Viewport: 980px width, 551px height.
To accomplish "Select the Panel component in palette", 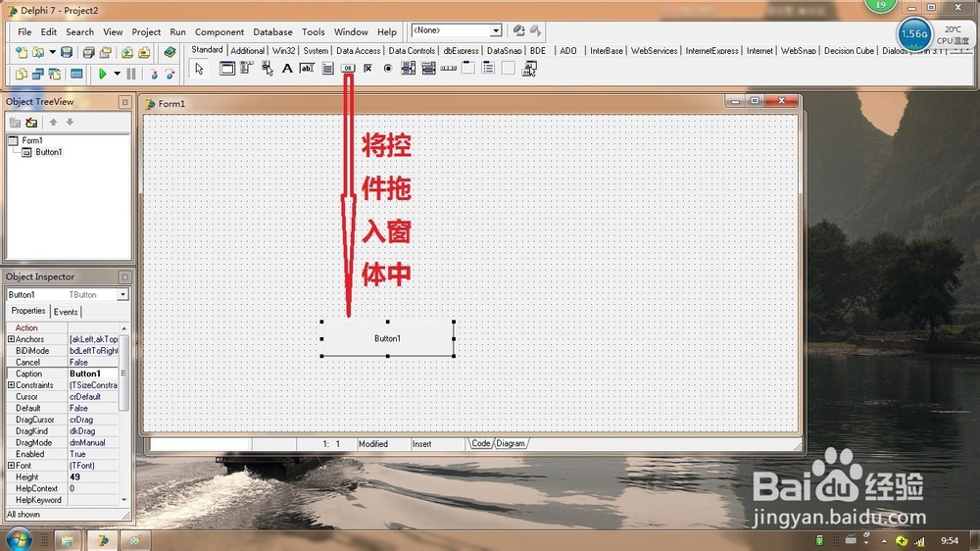I will [x=508, y=69].
